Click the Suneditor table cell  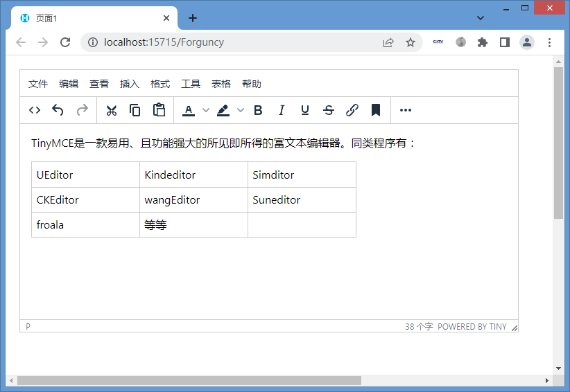point(302,200)
